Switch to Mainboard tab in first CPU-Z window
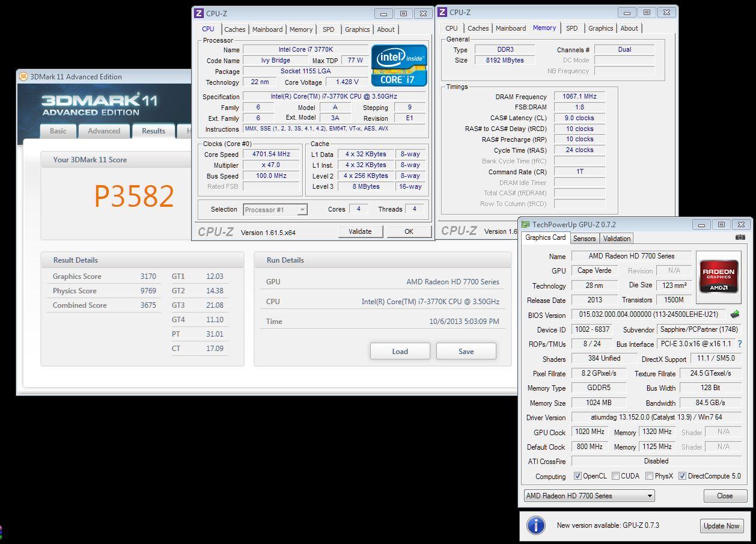Screen dimensions: 756x544 click(x=267, y=29)
